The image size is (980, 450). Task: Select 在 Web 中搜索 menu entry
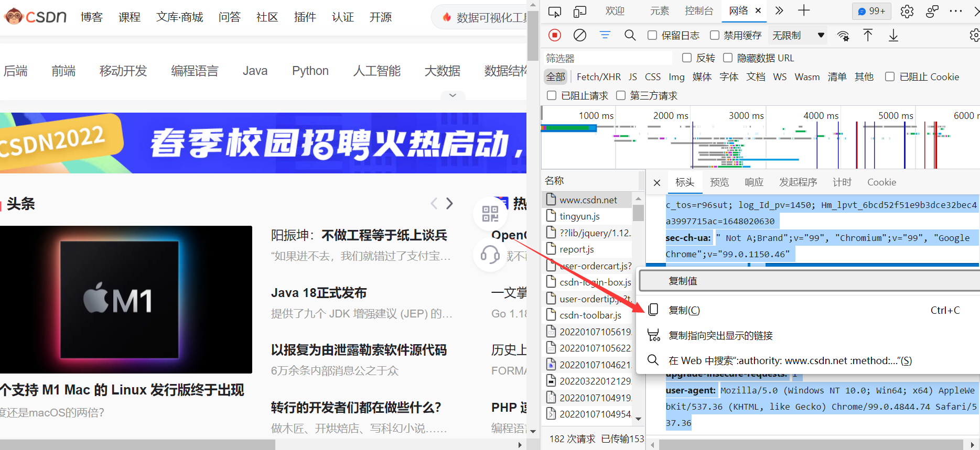808,360
